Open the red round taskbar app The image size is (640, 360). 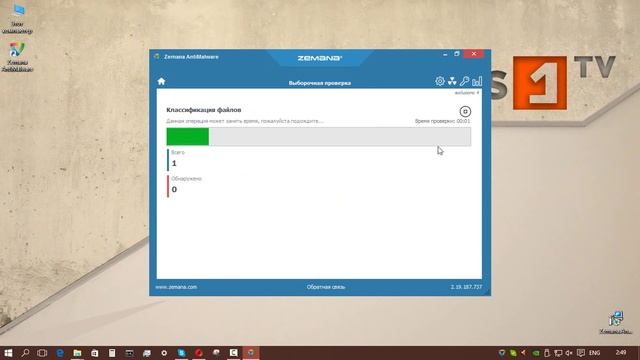[199, 353]
